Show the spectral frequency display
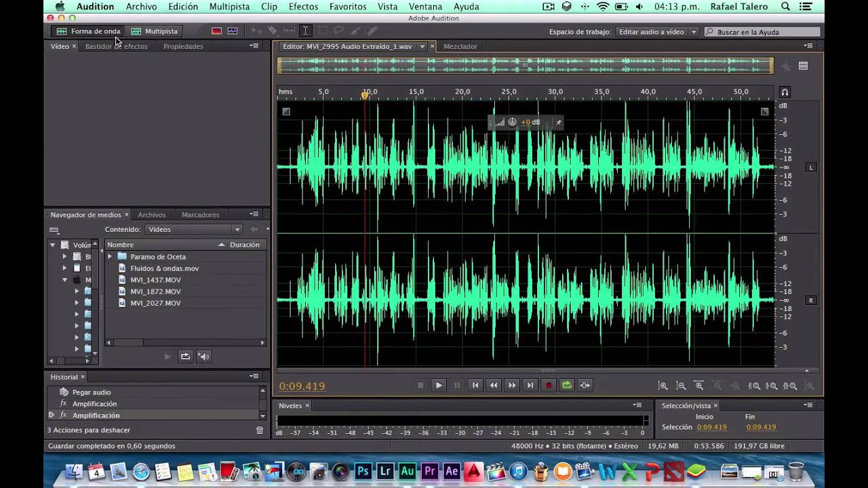 pos(216,31)
